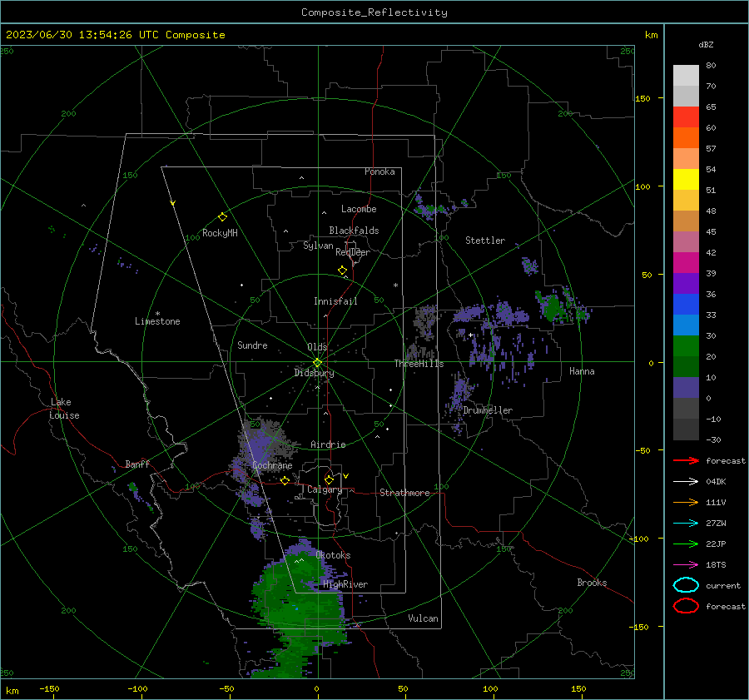Screen dimensions: 749x700
Task: Click the Hanna label
Action: coord(582,371)
